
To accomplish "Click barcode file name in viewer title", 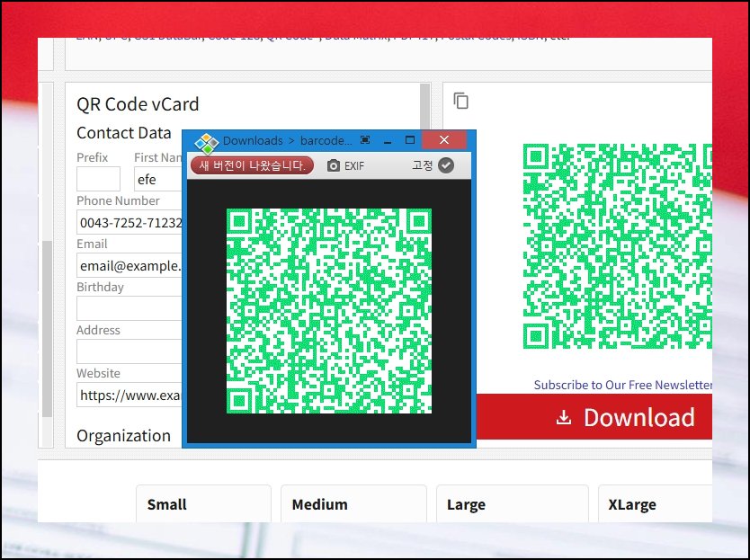I will tap(326, 140).
